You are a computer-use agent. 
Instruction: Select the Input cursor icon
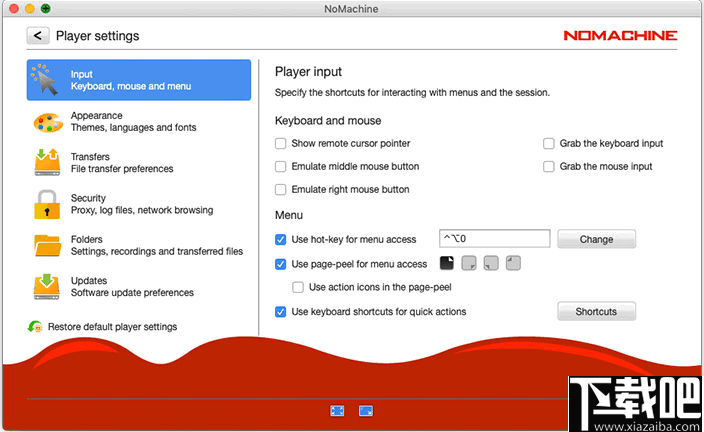click(45, 79)
